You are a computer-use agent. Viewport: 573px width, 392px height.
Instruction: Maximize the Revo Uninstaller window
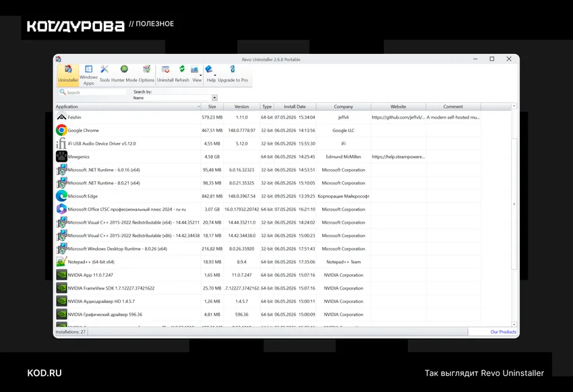click(492, 59)
